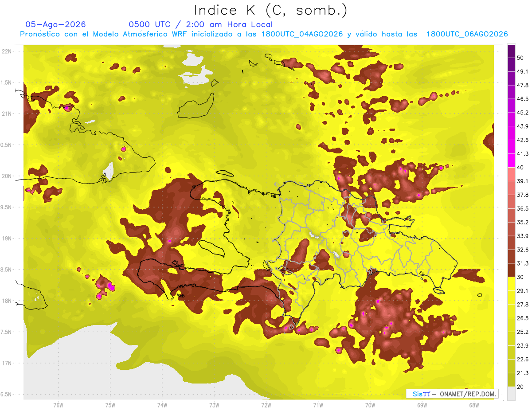Click the colorbar value "27.8"
The height and width of the screenshot is (411, 532).
522,305
